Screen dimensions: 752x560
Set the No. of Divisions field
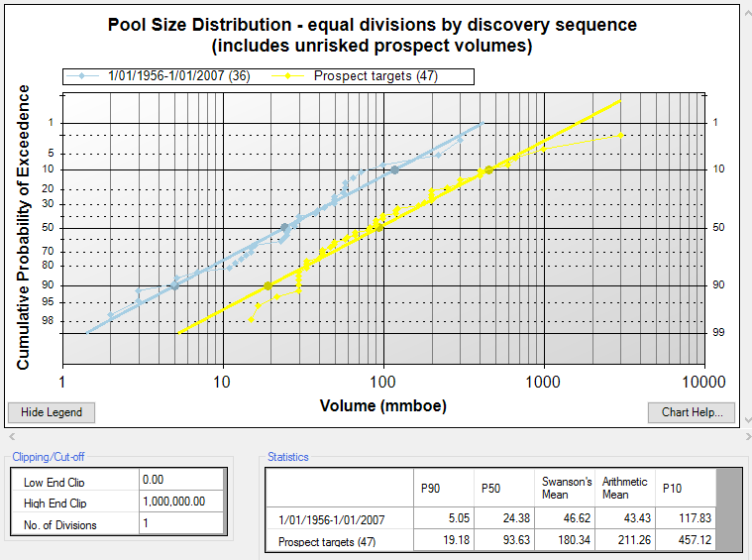(x=181, y=523)
